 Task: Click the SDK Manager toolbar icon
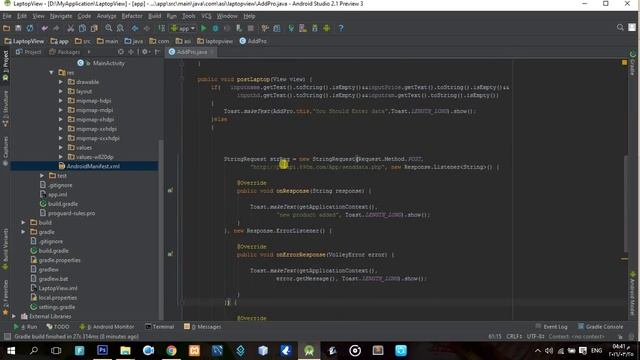315,28
